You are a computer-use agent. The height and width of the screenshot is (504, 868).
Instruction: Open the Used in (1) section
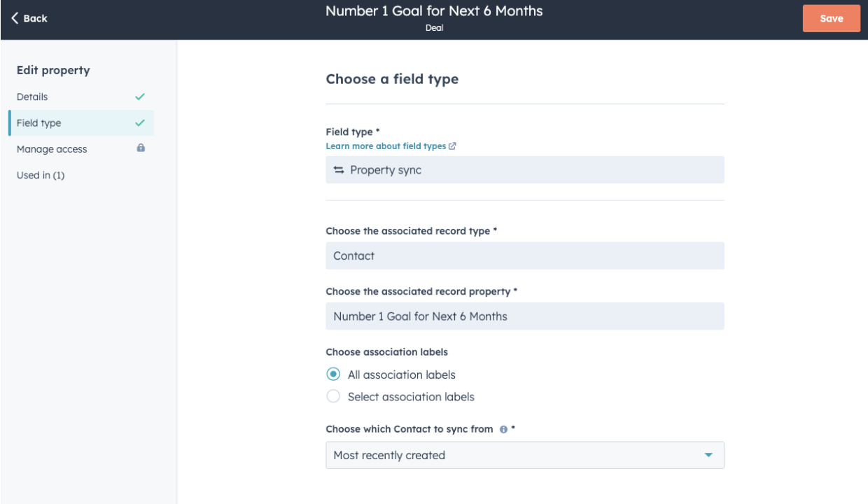click(41, 175)
